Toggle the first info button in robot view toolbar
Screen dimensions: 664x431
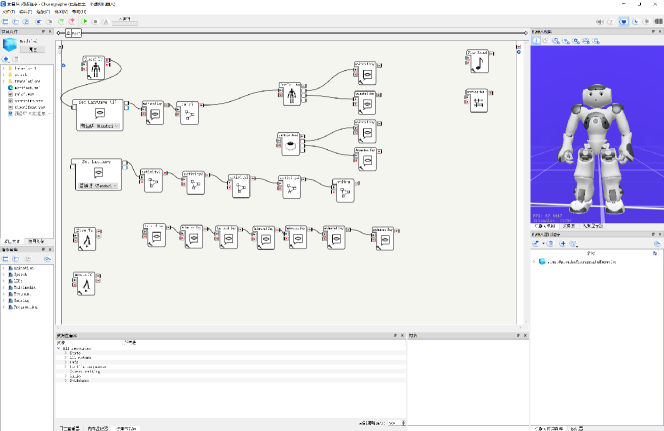pyautogui.click(x=536, y=41)
